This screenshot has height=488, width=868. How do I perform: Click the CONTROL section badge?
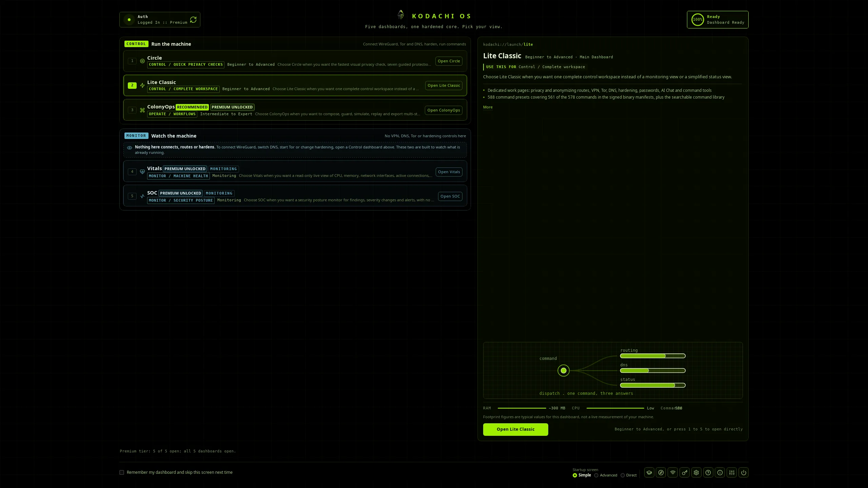136,44
